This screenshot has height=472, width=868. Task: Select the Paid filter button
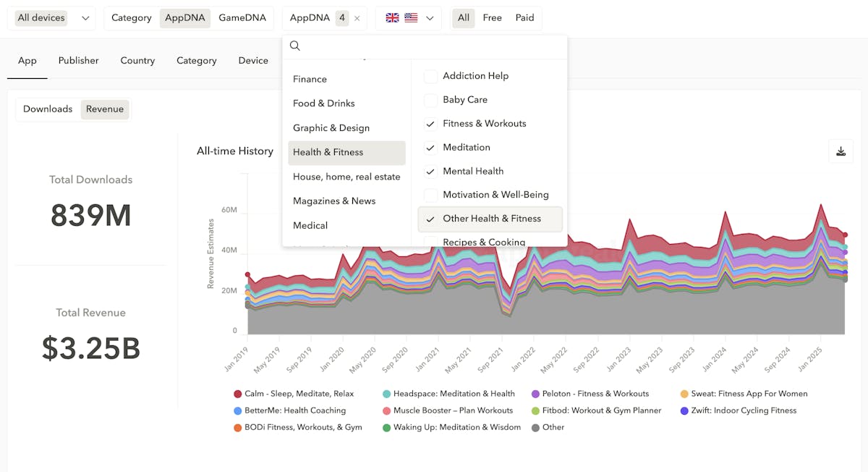524,18
